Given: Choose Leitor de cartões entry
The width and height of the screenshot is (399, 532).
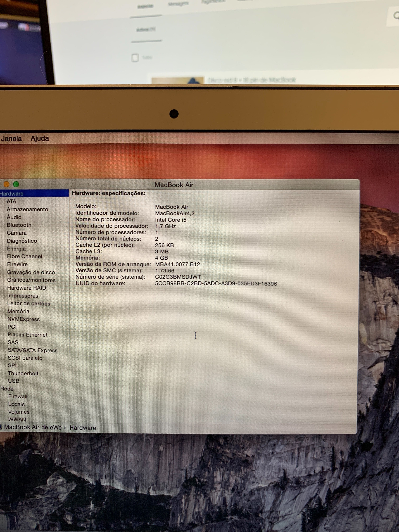Looking at the screenshot, I should pyautogui.click(x=29, y=303).
